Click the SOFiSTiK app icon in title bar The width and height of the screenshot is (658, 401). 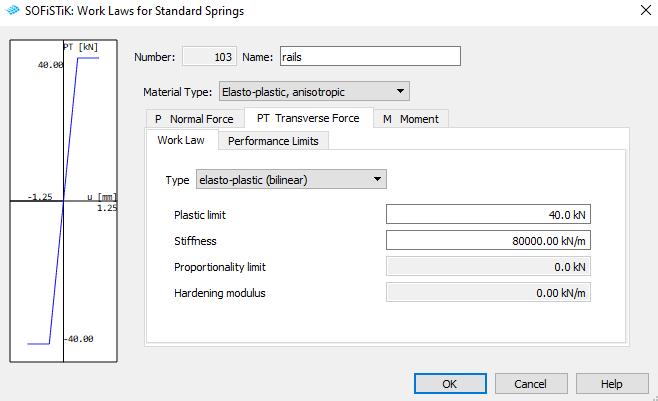tap(13, 11)
